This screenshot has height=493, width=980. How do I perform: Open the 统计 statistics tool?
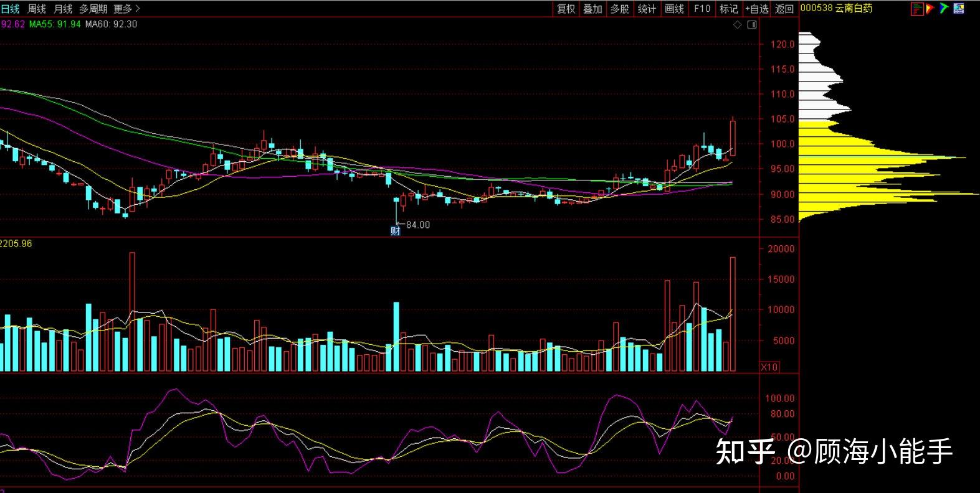pos(647,9)
